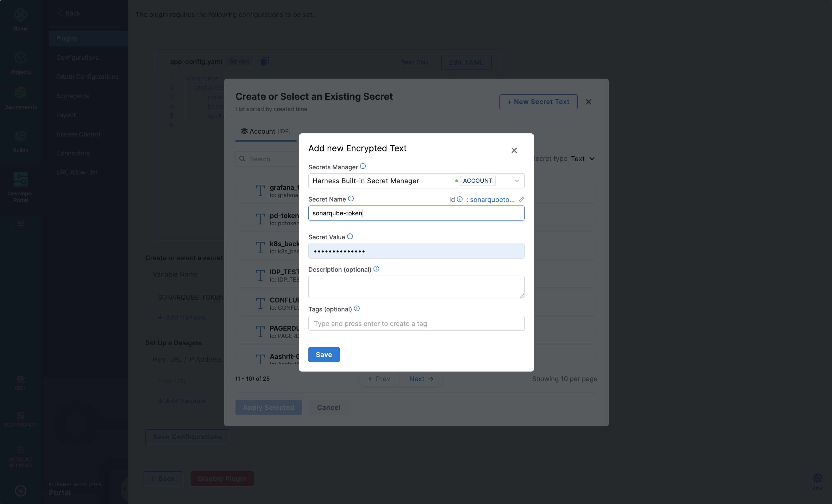Click the Secret Name input field

coord(416,213)
